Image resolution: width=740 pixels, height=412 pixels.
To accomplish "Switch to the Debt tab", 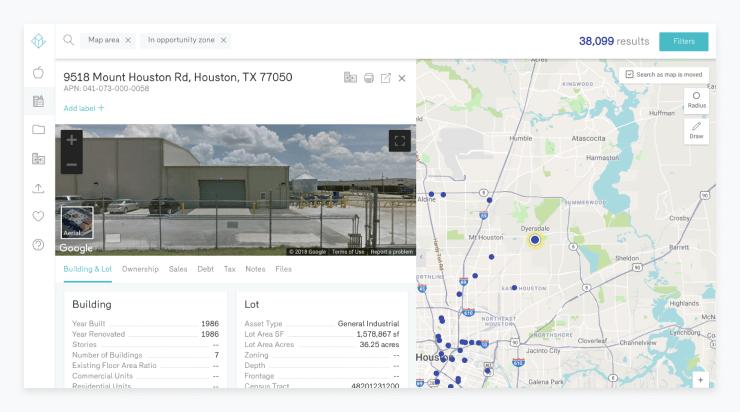I will click(205, 269).
